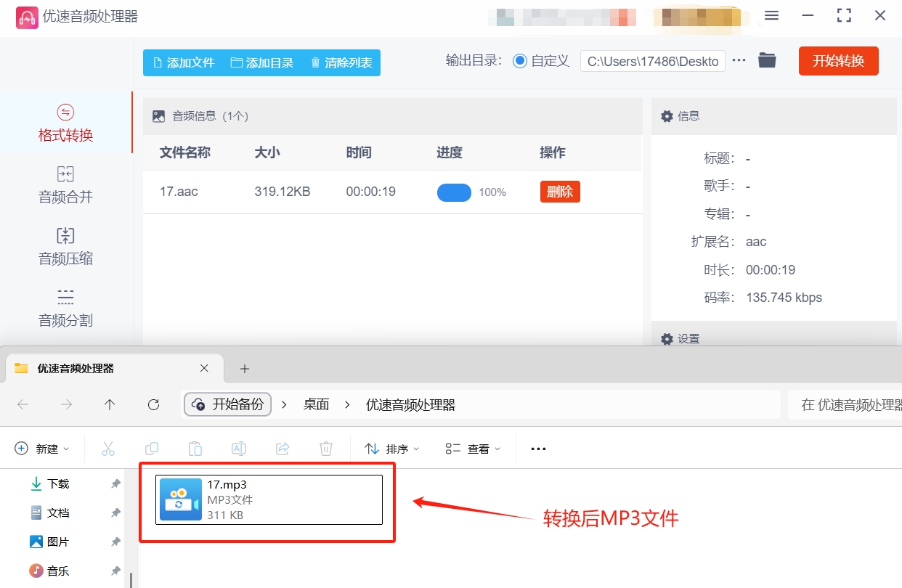Click the 添加文件 add file button
This screenshot has width=902, height=588.
(x=183, y=62)
